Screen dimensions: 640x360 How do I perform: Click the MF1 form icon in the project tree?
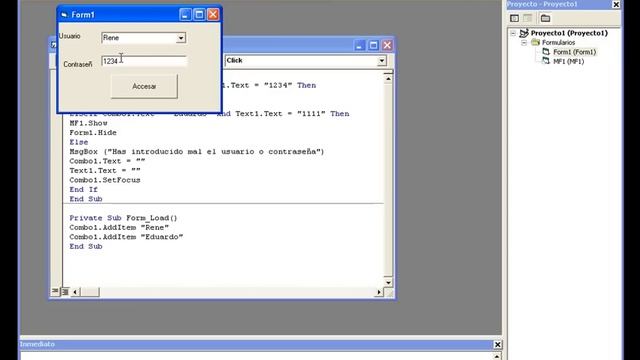pyautogui.click(x=546, y=61)
